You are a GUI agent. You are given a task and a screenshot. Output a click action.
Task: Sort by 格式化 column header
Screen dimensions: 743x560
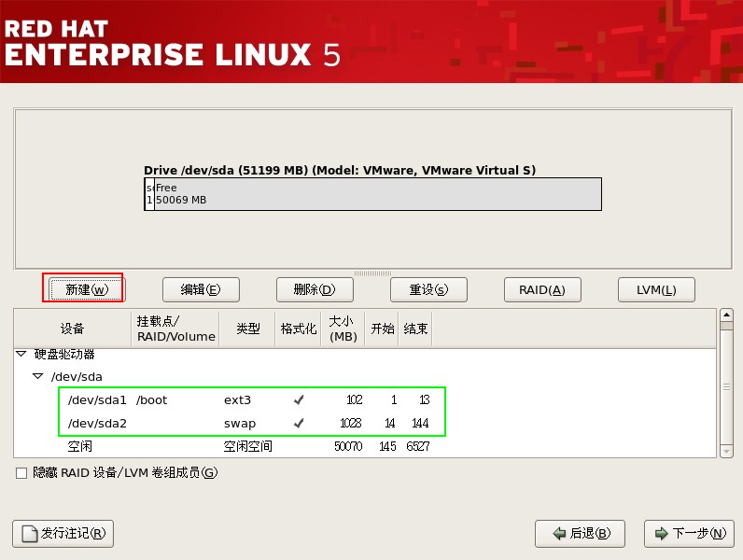pyautogui.click(x=298, y=329)
